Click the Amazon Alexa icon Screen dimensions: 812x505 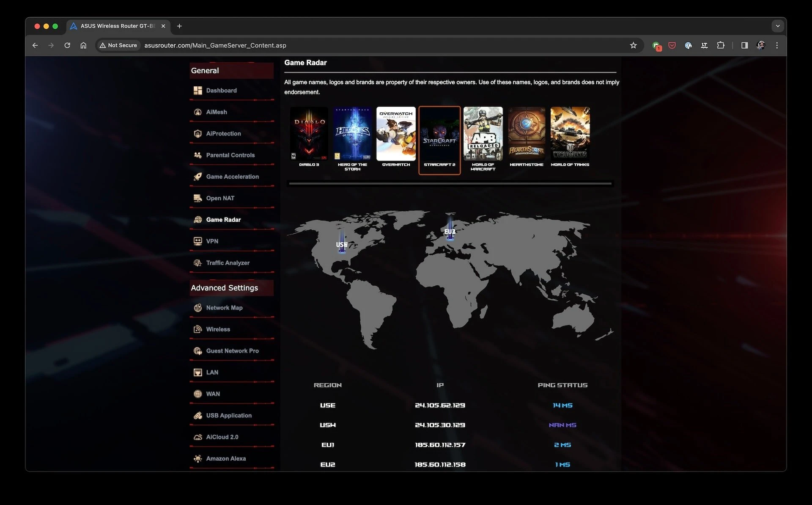(198, 458)
